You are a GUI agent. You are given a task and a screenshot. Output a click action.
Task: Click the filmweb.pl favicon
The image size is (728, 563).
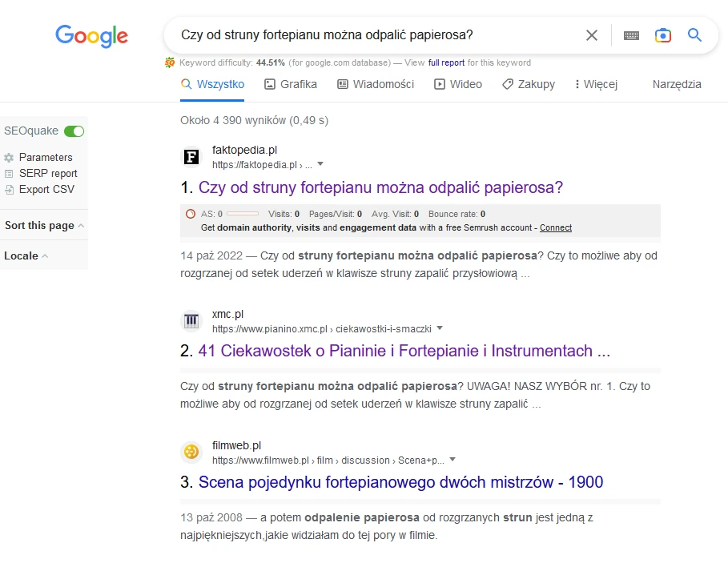pyautogui.click(x=191, y=452)
